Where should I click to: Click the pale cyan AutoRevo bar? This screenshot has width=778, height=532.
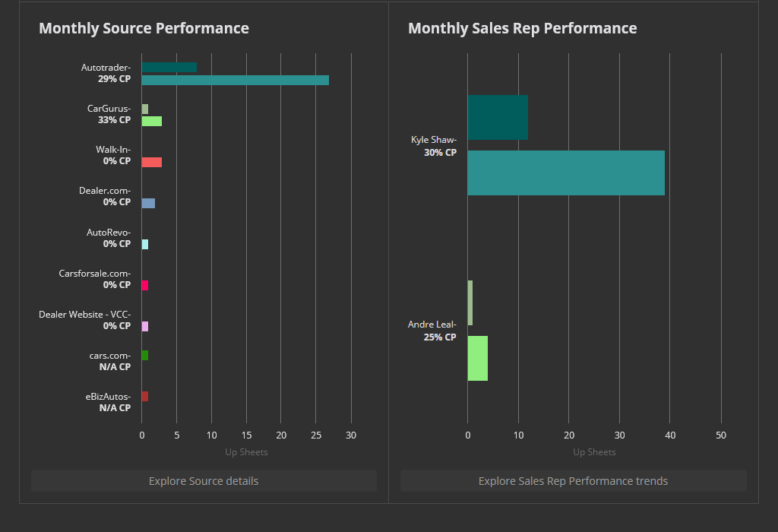(145, 244)
